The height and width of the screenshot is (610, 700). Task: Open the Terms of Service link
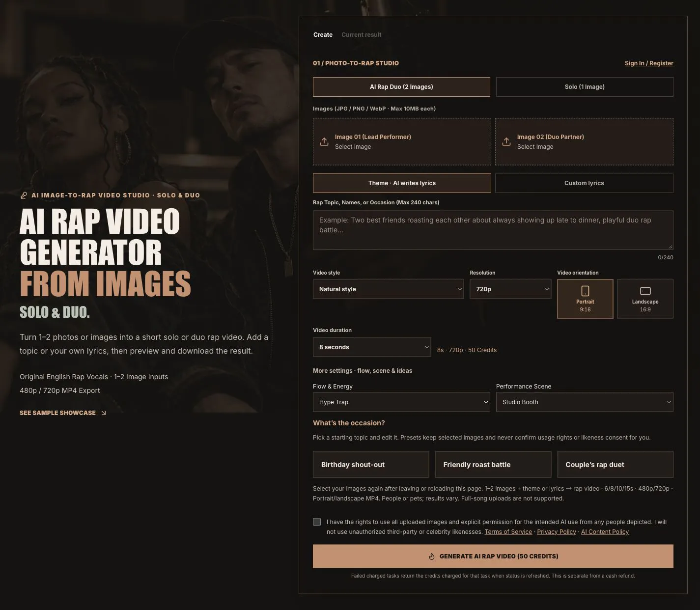click(508, 532)
